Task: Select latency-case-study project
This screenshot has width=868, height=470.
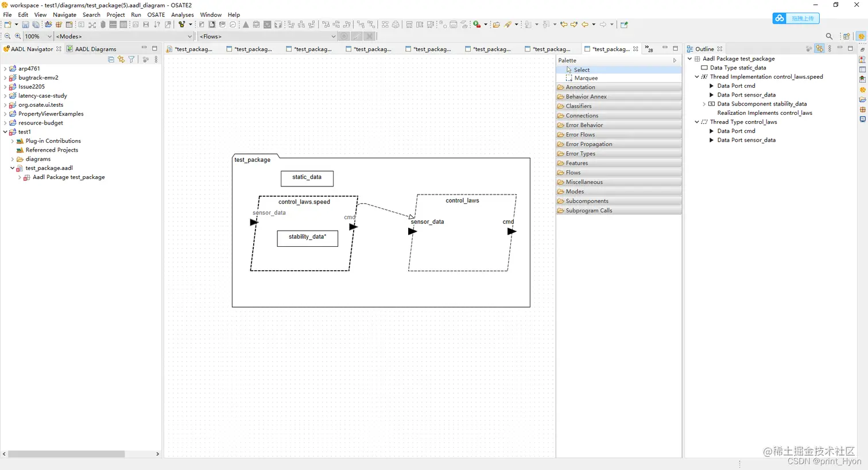Action: pos(42,96)
